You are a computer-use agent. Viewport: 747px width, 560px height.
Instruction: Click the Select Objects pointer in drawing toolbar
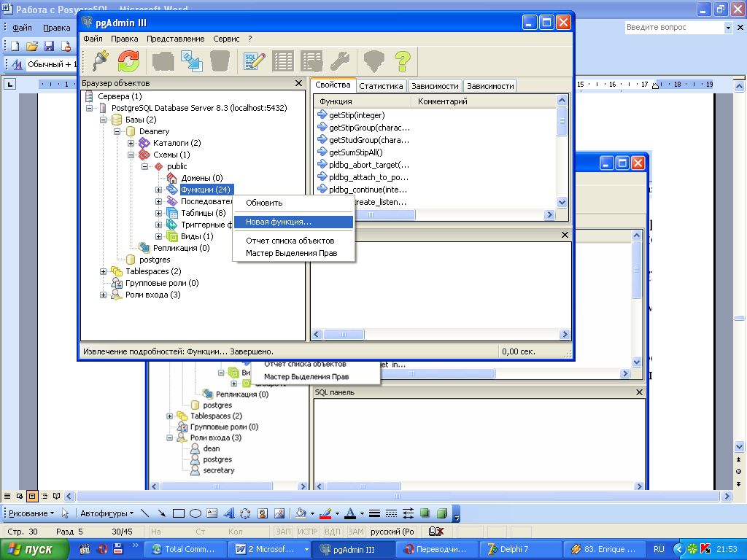[x=65, y=513]
